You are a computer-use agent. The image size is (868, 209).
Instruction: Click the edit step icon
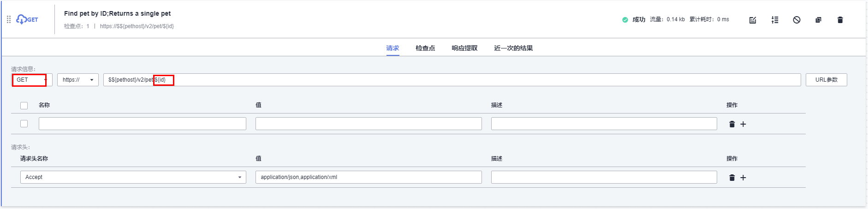pyautogui.click(x=753, y=20)
